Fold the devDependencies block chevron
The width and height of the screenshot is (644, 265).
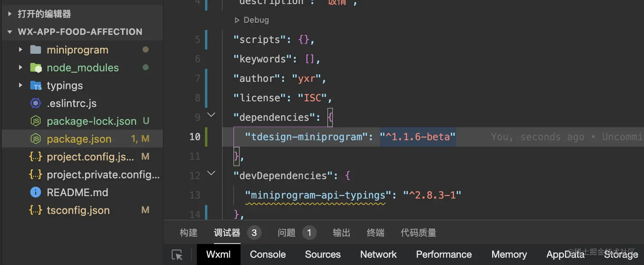click(211, 173)
